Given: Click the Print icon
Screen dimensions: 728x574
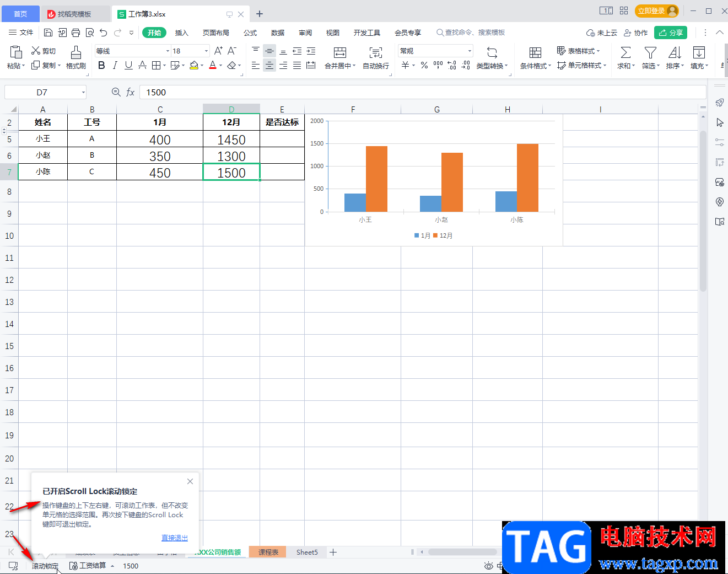Looking at the screenshot, I should tap(76, 33).
